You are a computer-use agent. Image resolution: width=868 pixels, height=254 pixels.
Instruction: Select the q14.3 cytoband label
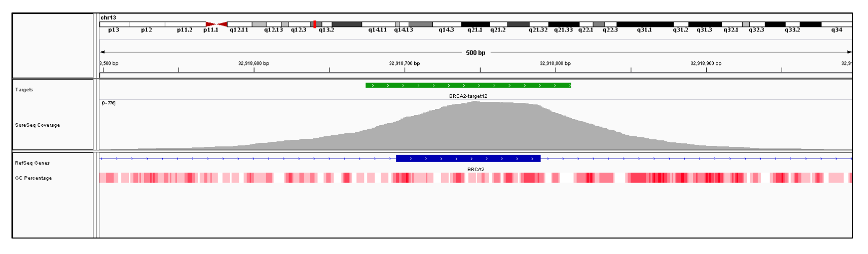446,30
